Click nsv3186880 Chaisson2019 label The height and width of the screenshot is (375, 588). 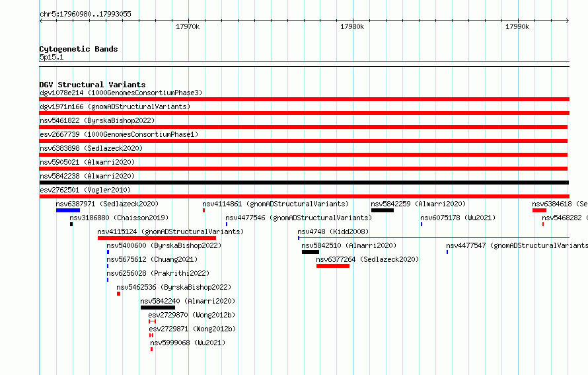(x=119, y=218)
